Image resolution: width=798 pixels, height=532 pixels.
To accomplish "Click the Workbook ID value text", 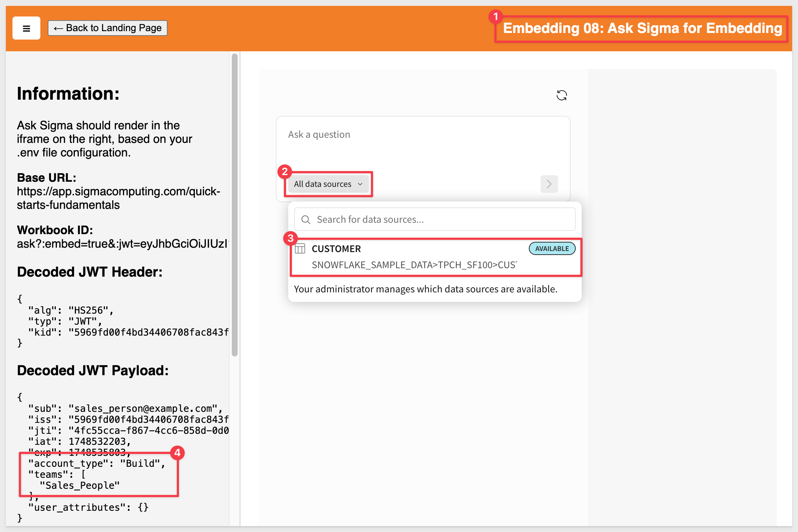I will point(122,244).
